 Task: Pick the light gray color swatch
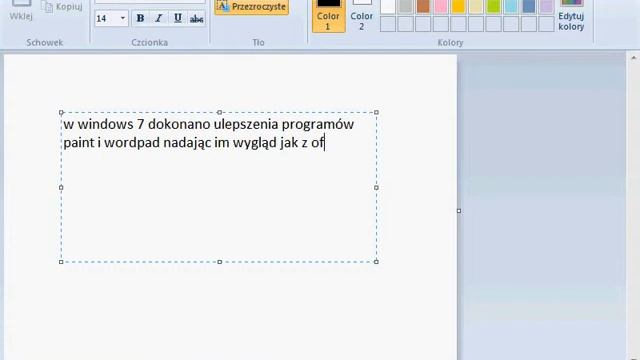coord(405,7)
